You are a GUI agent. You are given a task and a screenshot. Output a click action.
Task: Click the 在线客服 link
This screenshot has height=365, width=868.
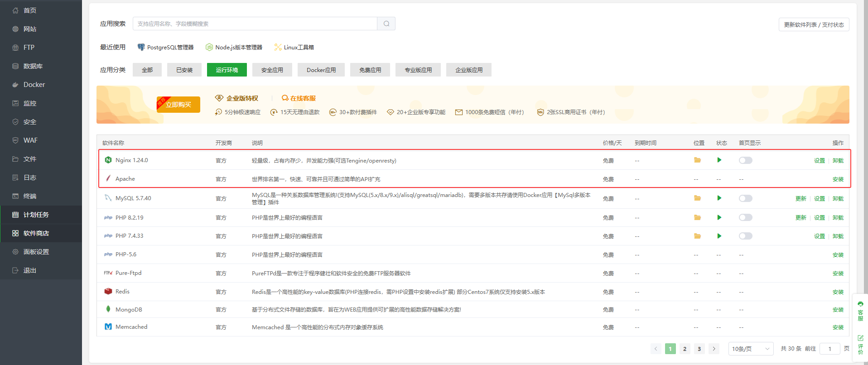tap(299, 98)
